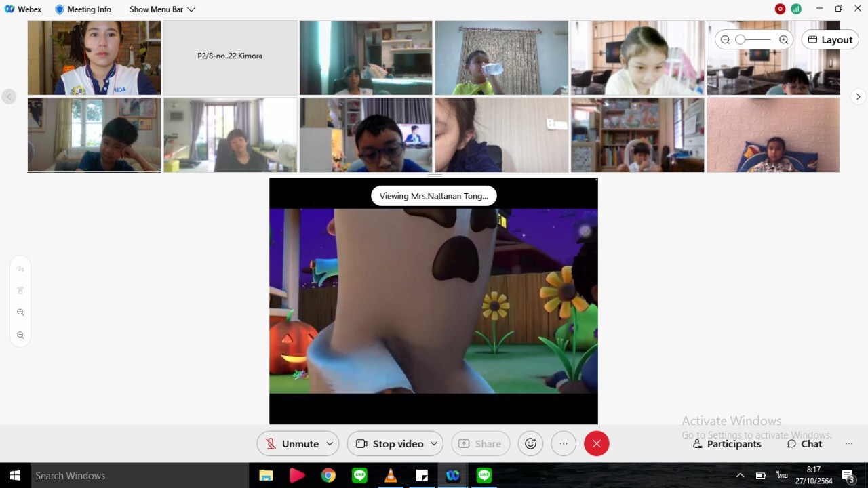The height and width of the screenshot is (488, 868).
Task: Open File Explorer from taskbar
Action: [266, 475]
